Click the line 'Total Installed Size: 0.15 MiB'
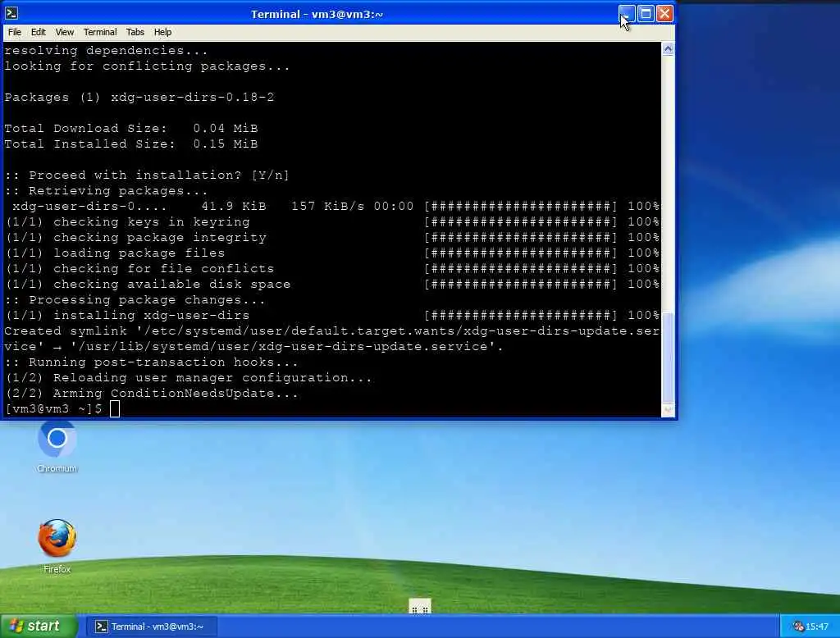Image resolution: width=840 pixels, height=638 pixels. (x=131, y=144)
